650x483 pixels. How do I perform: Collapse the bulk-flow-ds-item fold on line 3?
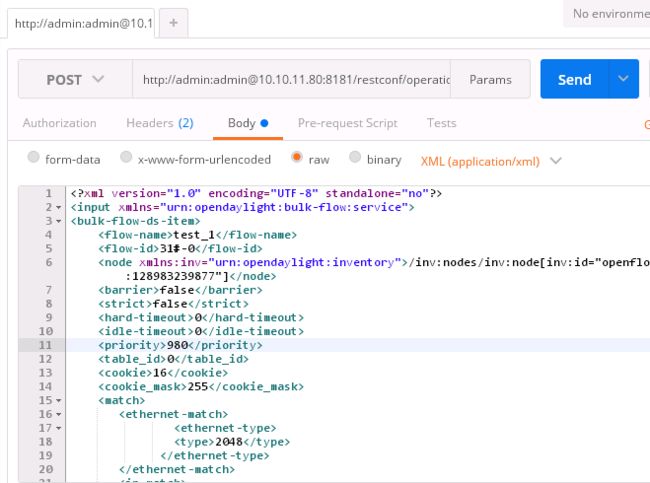59,221
